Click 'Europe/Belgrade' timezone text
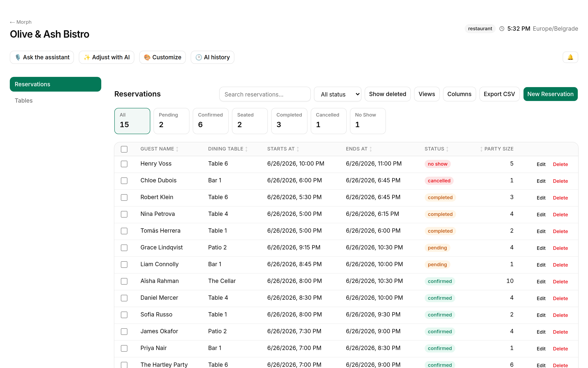Image resolution: width=588 pixels, height=368 pixels. pyautogui.click(x=555, y=29)
